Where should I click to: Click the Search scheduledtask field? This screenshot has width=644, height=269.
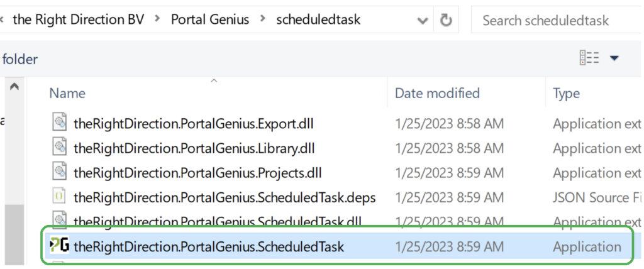tap(557, 19)
